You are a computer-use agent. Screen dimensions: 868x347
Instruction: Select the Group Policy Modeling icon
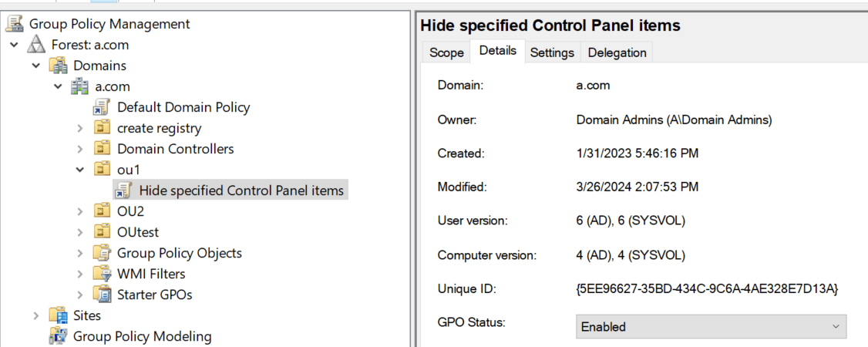click(59, 336)
